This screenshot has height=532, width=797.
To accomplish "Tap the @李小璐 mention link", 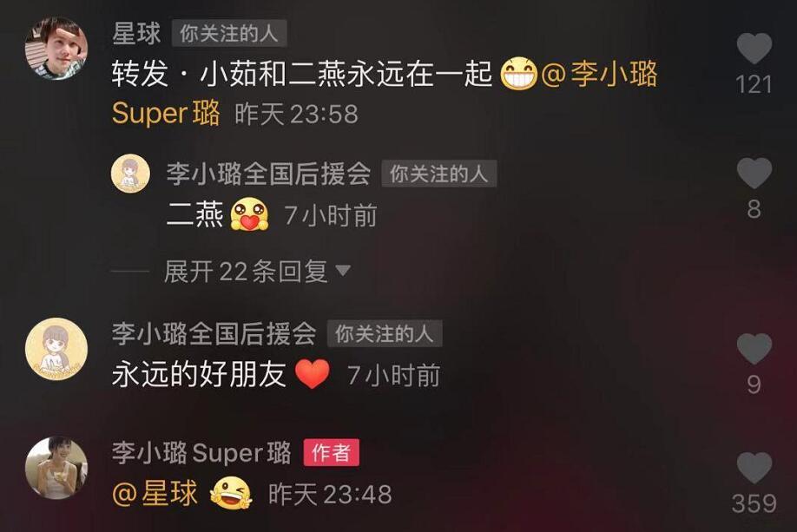I will point(599,74).
